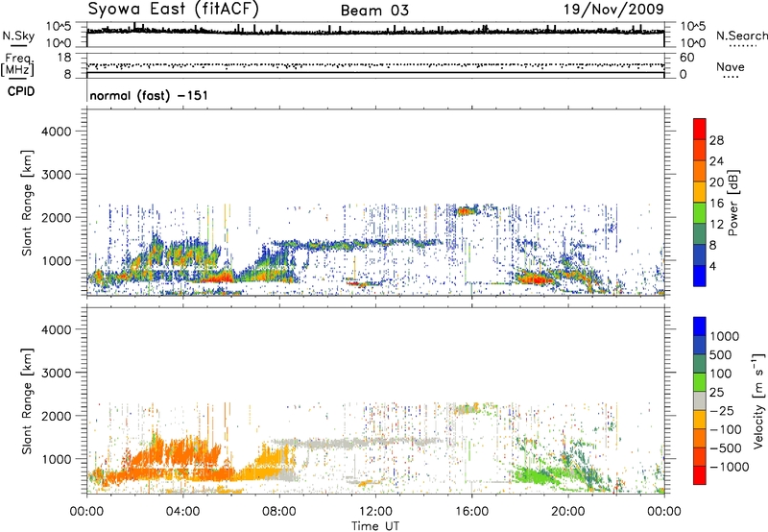Select the "N.Sky" legend label
The width and height of the screenshot is (768, 532).
click(x=18, y=36)
